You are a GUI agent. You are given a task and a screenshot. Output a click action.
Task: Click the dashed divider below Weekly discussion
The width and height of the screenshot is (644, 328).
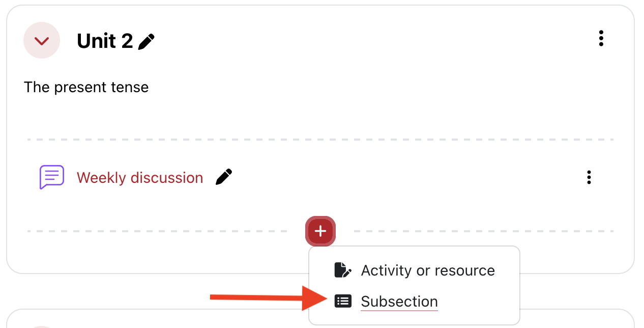(x=153, y=231)
